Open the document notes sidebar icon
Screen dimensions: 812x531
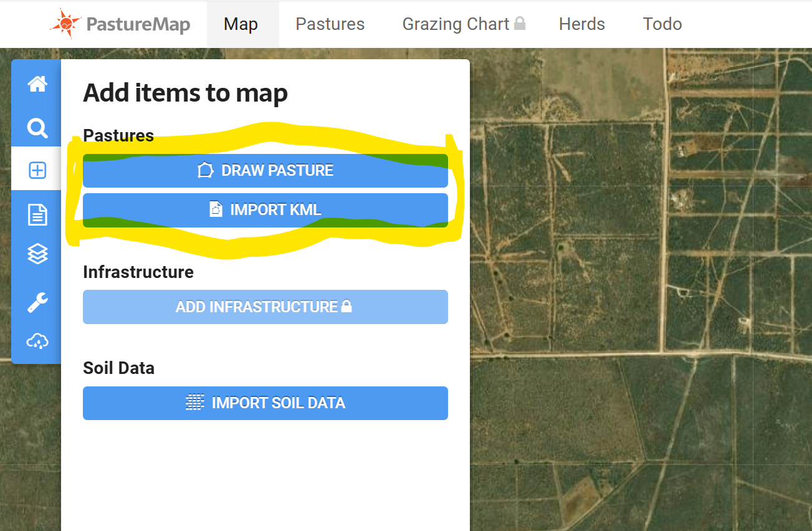point(37,215)
